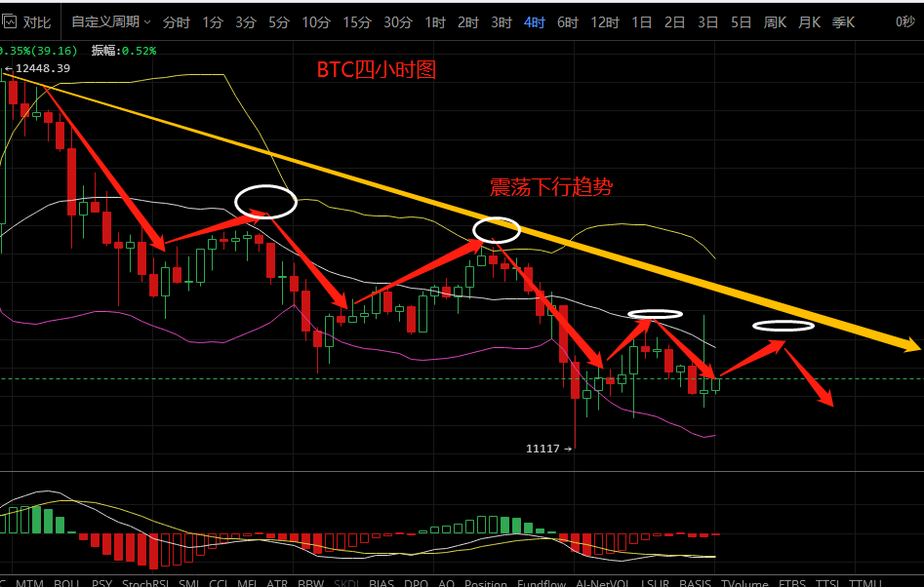Viewport: 924px width, 587px height.
Task: Select the 3分 period
Action: click(x=245, y=22)
